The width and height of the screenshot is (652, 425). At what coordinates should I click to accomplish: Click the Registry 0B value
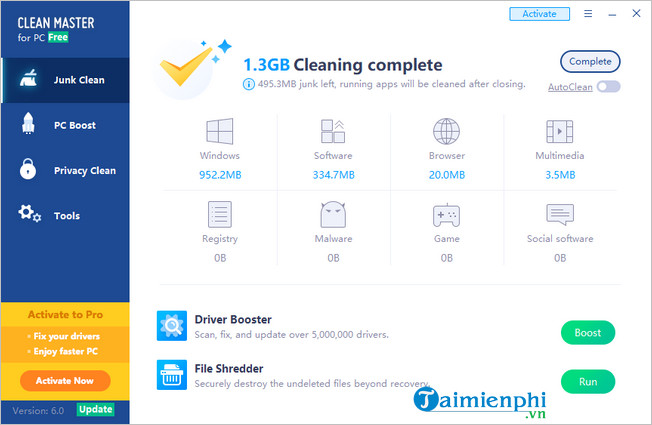tap(220, 258)
